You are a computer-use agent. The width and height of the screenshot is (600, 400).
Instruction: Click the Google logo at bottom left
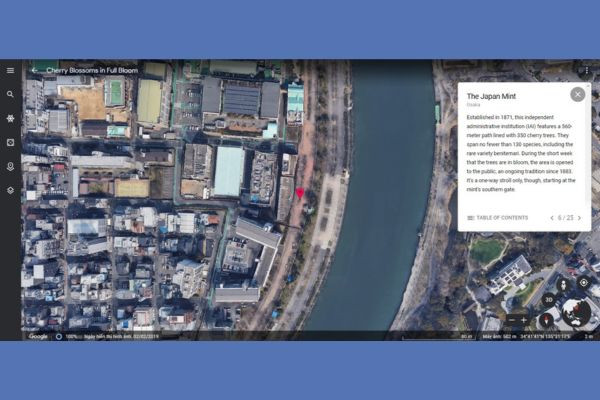point(38,336)
